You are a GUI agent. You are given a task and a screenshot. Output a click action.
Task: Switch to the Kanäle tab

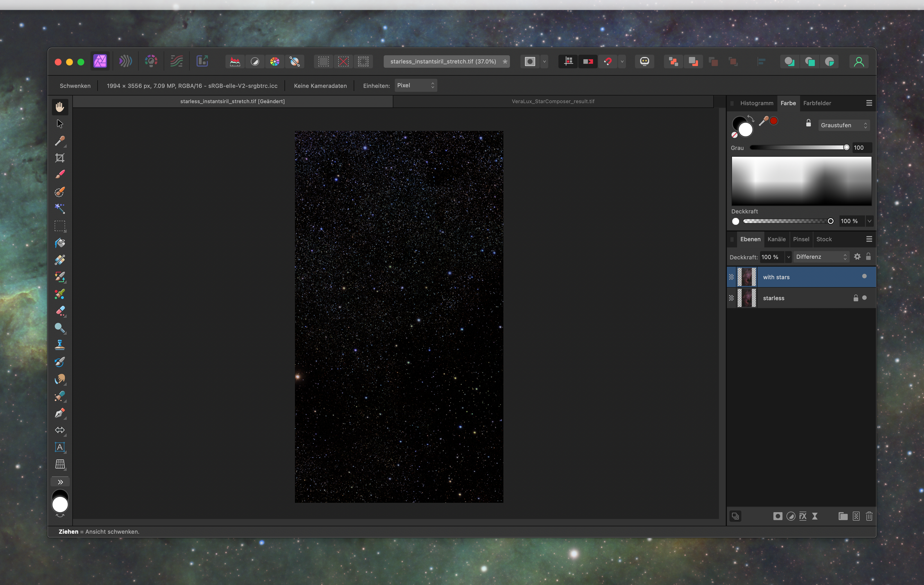coord(776,239)
